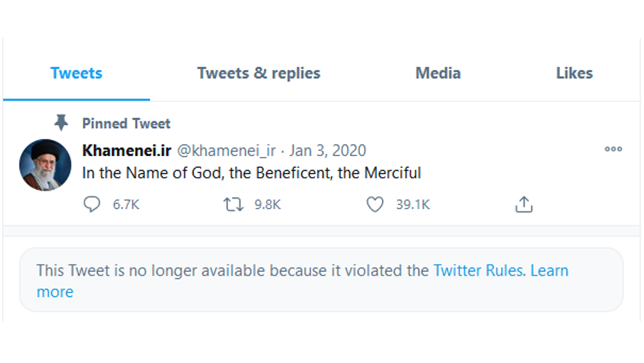Open the three-dot more options menu

[x=613, y=149]
